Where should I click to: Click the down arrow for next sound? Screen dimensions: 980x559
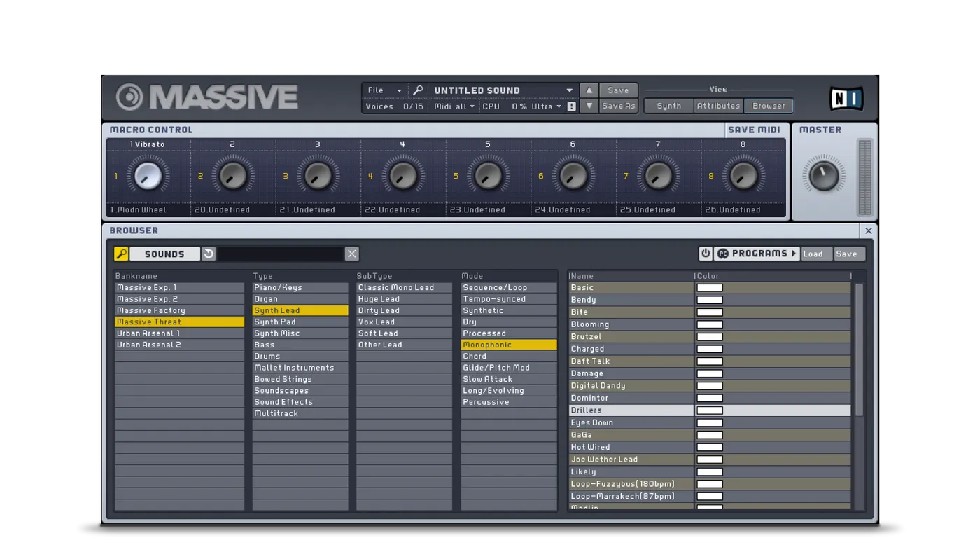[589, 106]
